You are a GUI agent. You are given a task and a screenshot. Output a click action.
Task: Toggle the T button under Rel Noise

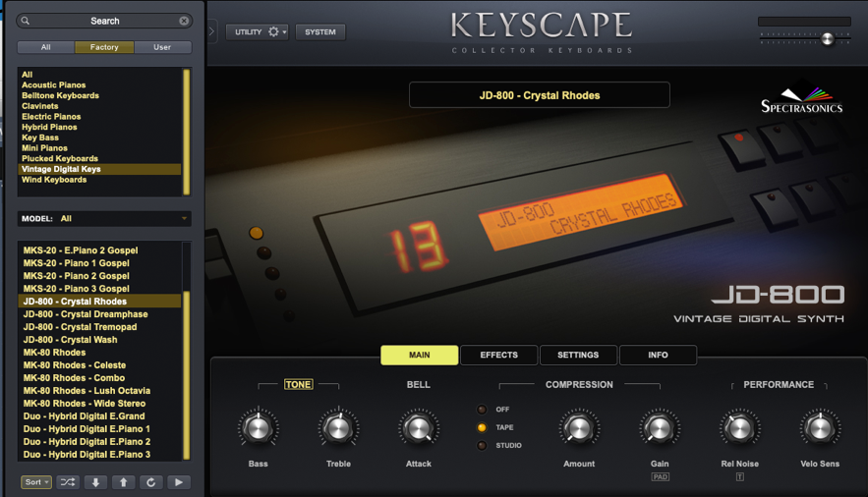pos(740,476)
